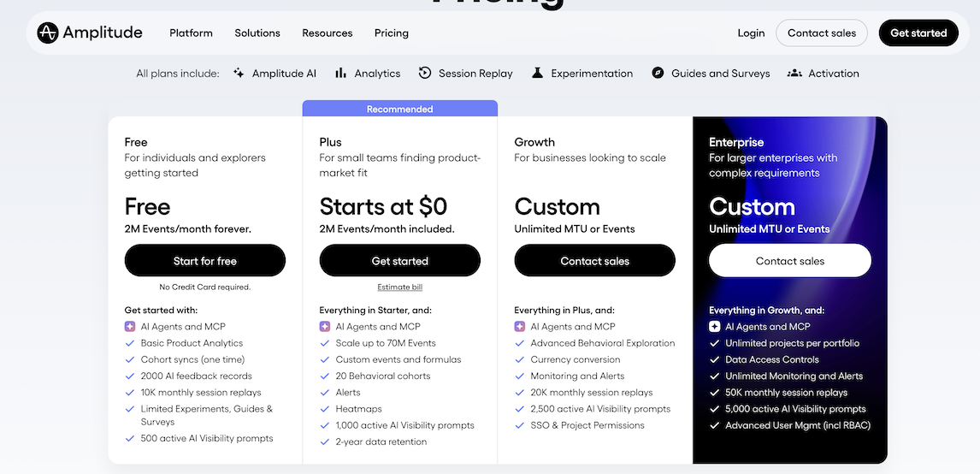Viewport: 980px width, 474px height.
Task: Click AI Agents icon in Free plan
Action: pyautogui.click(x=130, y=327)
